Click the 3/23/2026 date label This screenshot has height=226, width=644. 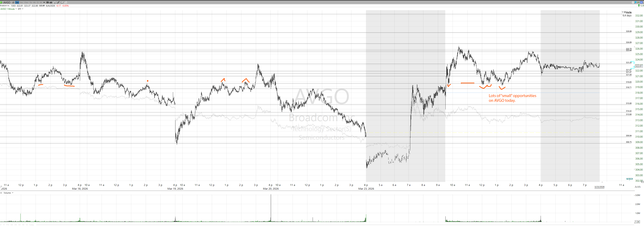[x=599, y=187]
